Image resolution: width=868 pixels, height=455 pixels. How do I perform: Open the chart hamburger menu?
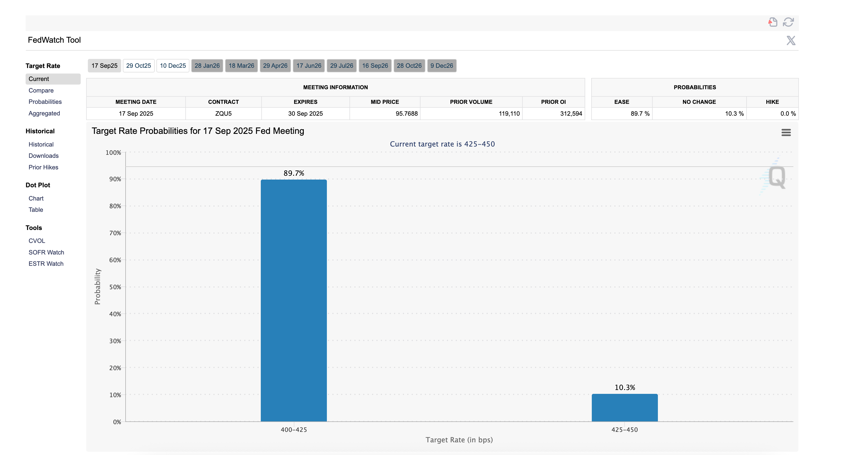786,132
